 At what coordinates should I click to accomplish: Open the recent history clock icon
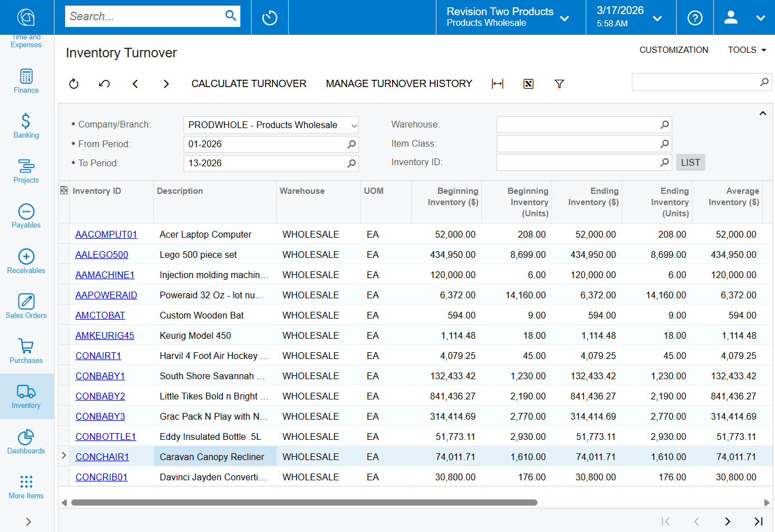click(270, 18)
